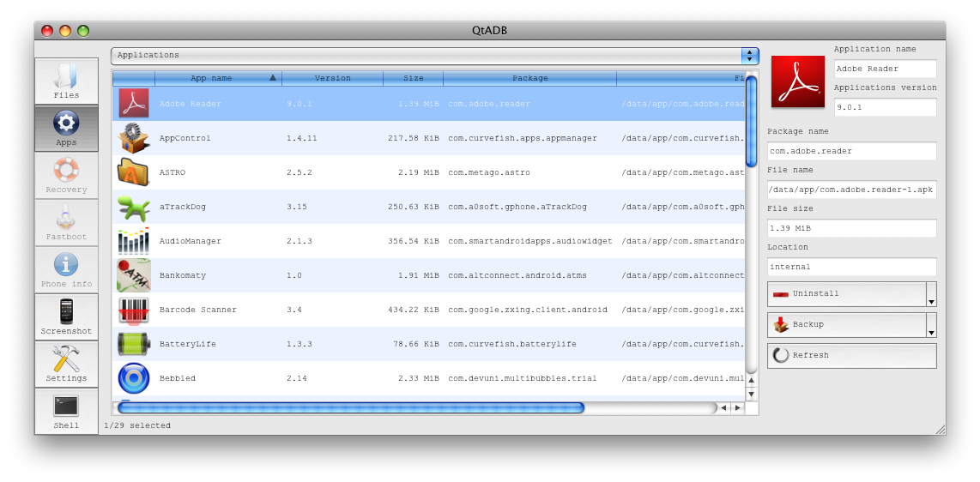980x482 pixels.
Task: Expand the Backup button dropdown arrow
Action: [931, 325]
